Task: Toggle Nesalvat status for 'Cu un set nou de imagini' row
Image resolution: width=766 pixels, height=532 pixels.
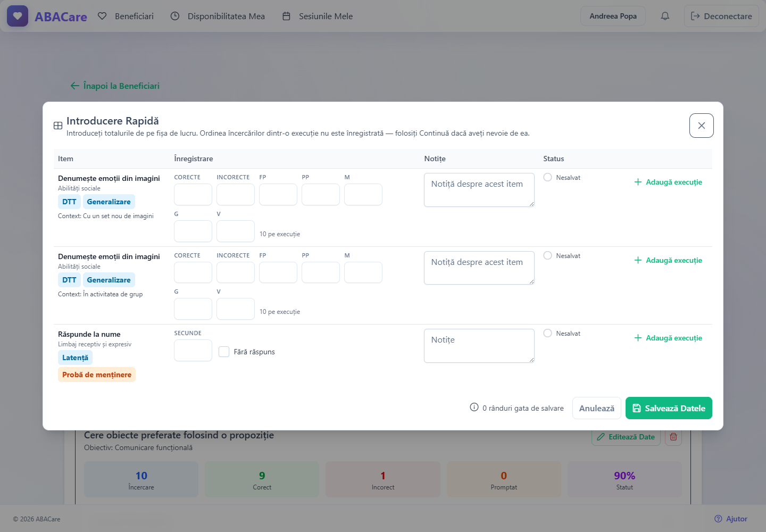Action: click(x=547, y=177)
